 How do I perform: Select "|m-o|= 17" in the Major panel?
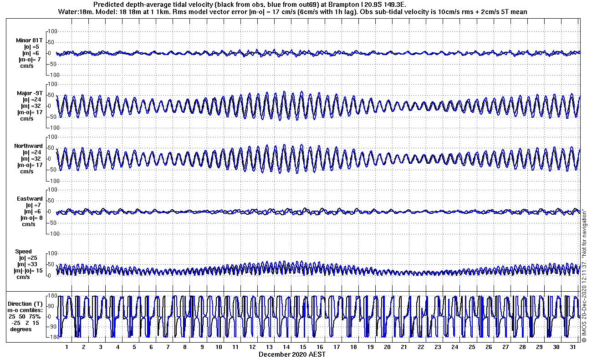click(30, 112)
